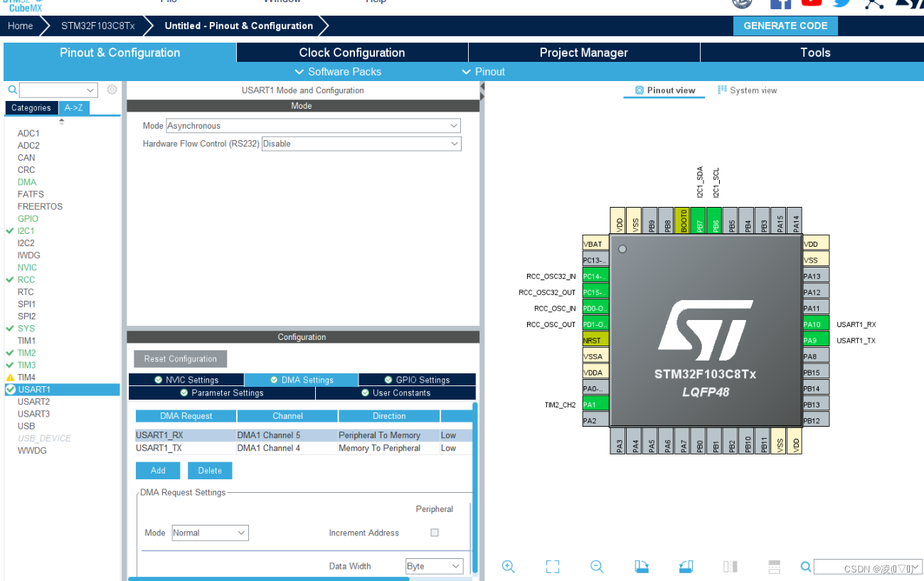Zoom in on the pinout view
The width and height of the screenshot is (924, 581).
508,566
